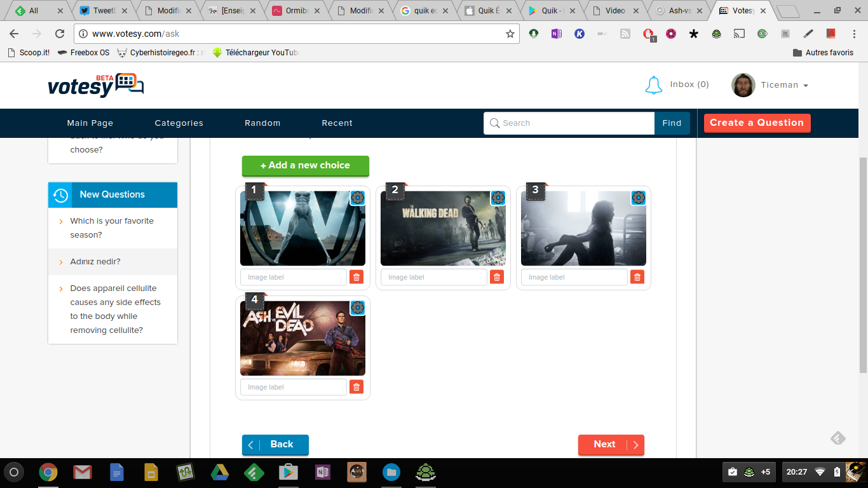868x488 pixels.
Task: Click the Find search button
Action: click(x=672, y=123)
